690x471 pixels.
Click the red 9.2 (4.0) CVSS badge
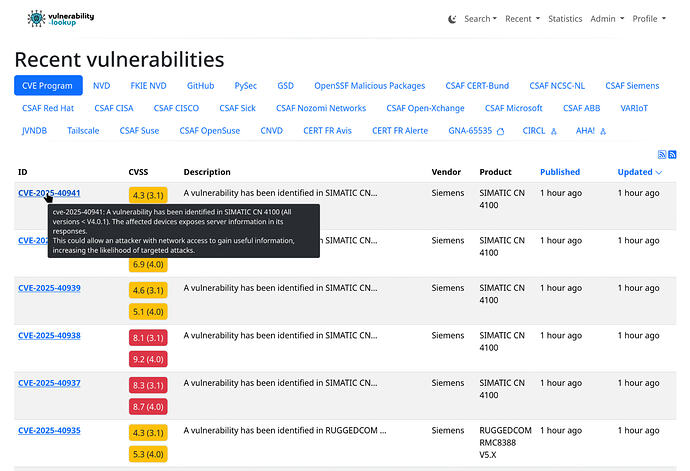coord(148,359)
